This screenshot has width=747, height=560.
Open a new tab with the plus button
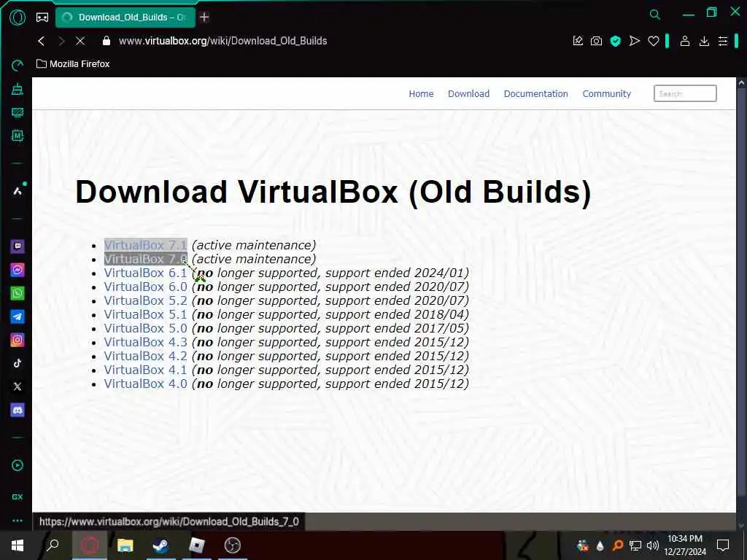204,17
